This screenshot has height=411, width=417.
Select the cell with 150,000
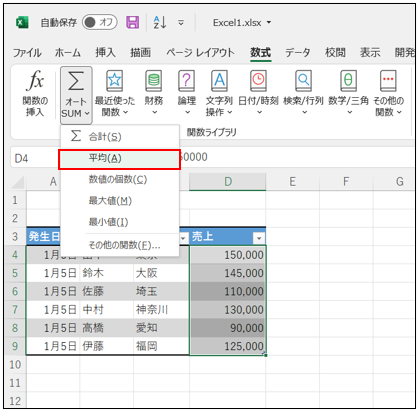tap(228, 255)
